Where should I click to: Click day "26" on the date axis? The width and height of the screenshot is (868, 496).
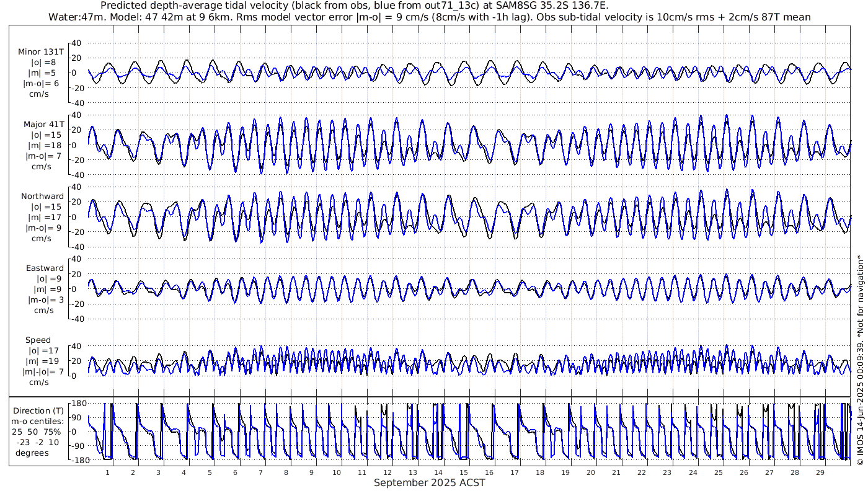pos(743,472)
